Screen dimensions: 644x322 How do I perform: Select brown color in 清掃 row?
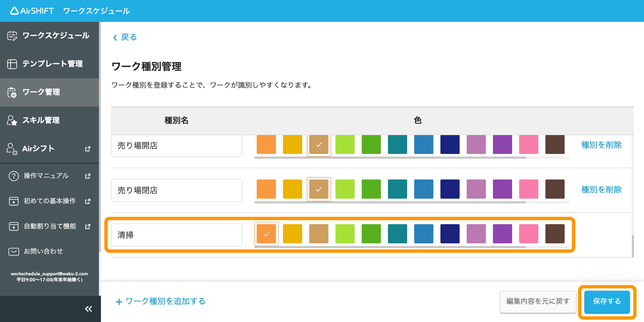click(555, 234)
